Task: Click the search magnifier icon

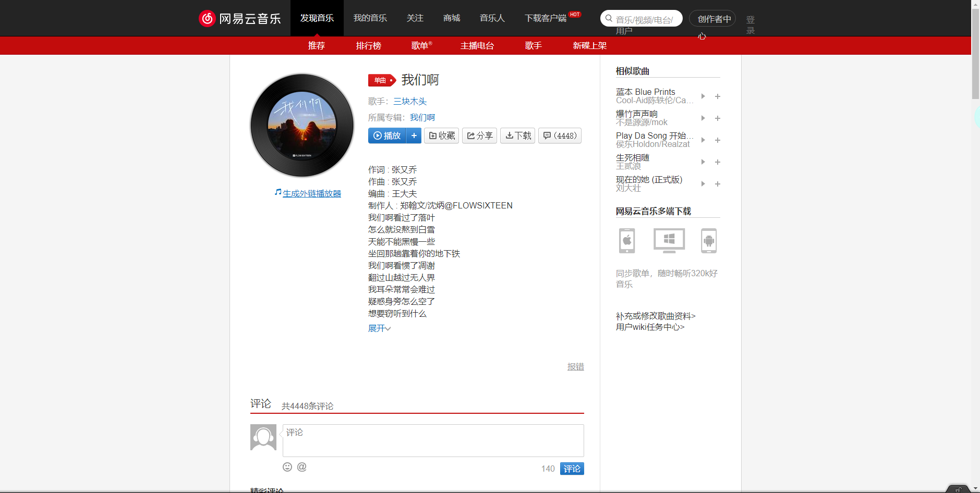Action: 609,18
